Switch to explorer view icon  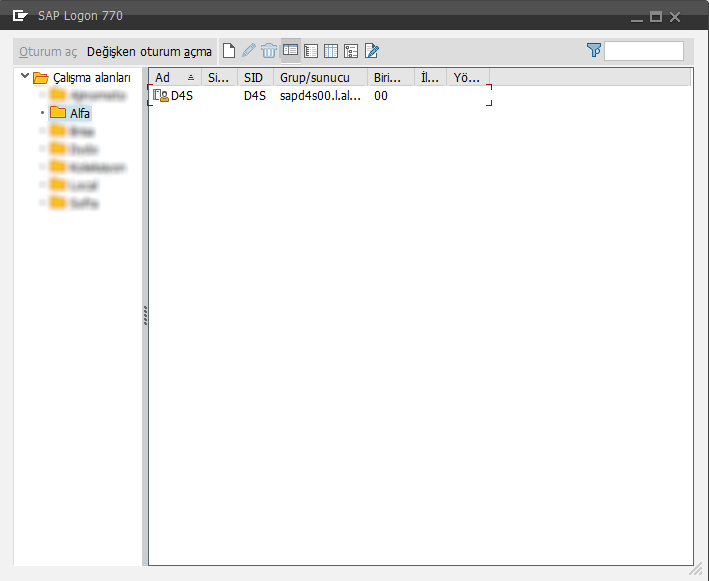[290, 50]
